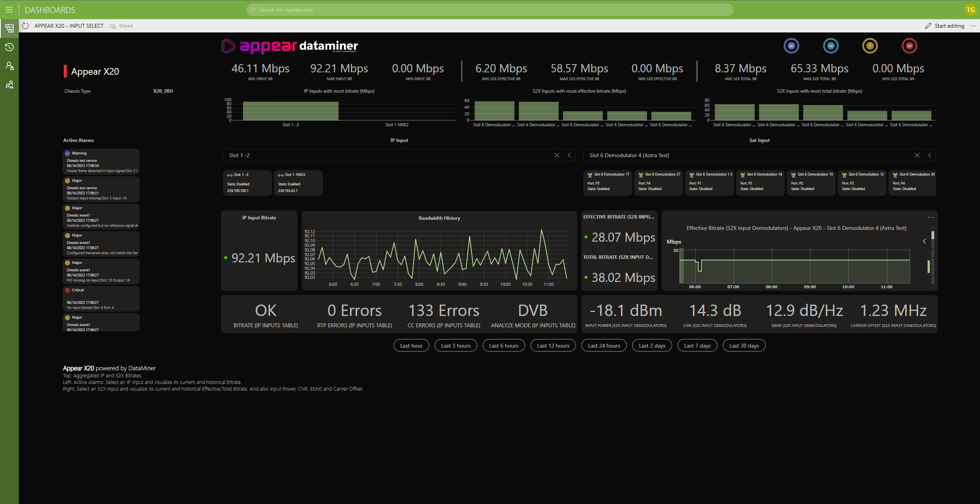Click the green legend color bar on trend
Screen dimensions: 980x504
point(928,267)
